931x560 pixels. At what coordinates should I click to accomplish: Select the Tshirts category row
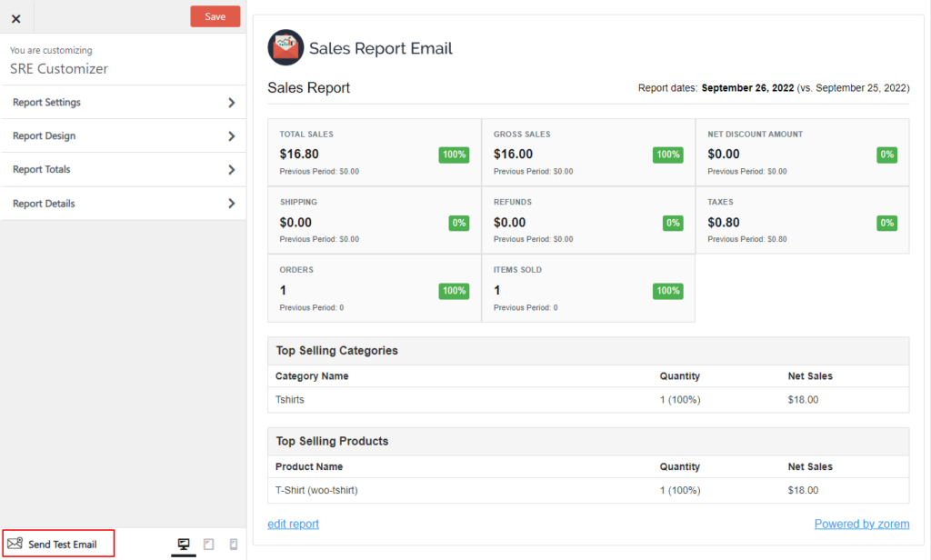289,399
